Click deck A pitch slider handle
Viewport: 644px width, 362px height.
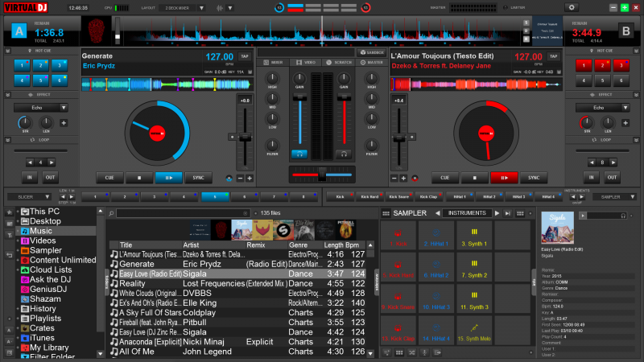click(245, 138)
